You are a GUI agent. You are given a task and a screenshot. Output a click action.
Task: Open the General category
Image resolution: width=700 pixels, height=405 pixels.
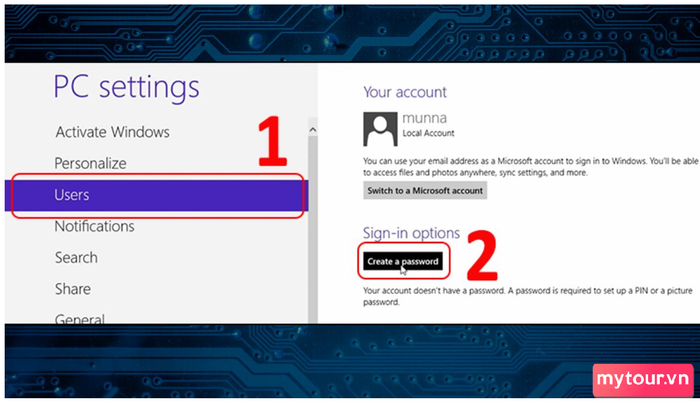click(x=79, y=318)
